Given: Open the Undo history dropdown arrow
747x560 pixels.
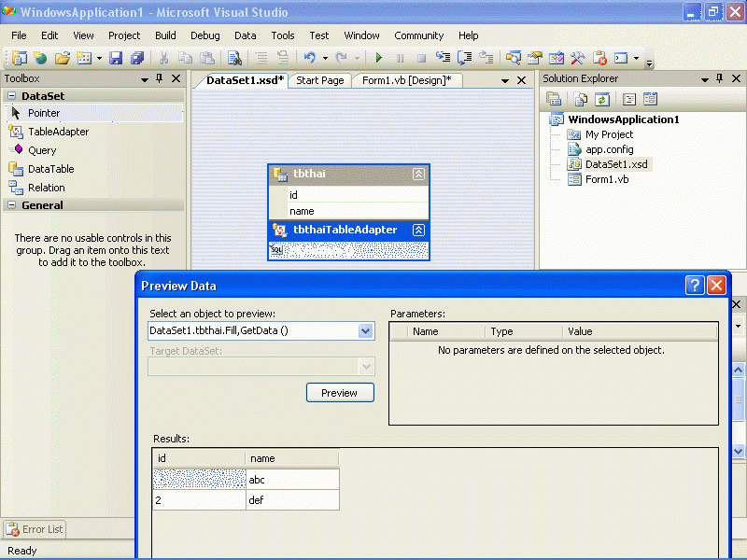Looking at the screenshot, I should (x=325, y=58).
